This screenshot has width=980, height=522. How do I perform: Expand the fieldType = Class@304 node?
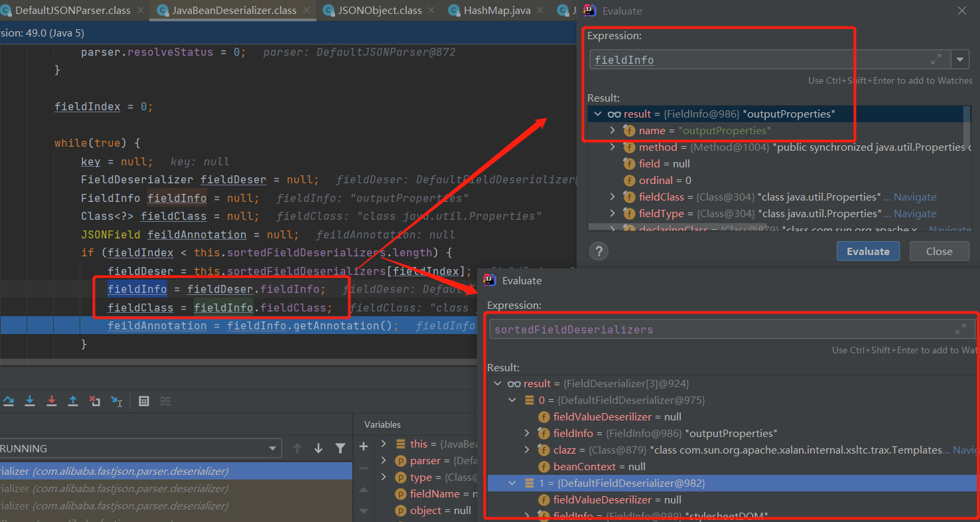[613, 214]
